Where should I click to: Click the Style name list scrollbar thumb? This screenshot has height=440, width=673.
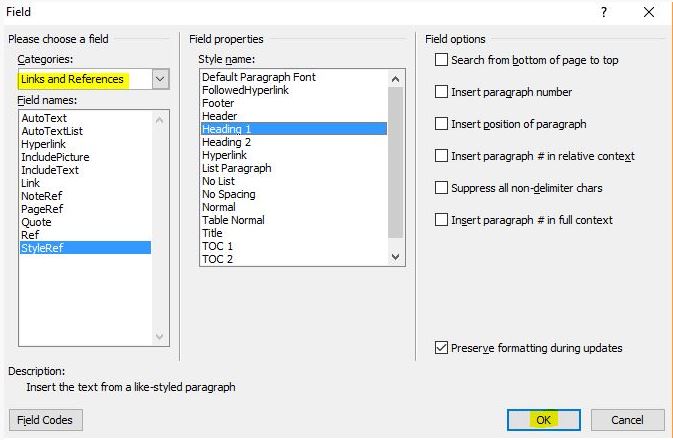(396, 162)
